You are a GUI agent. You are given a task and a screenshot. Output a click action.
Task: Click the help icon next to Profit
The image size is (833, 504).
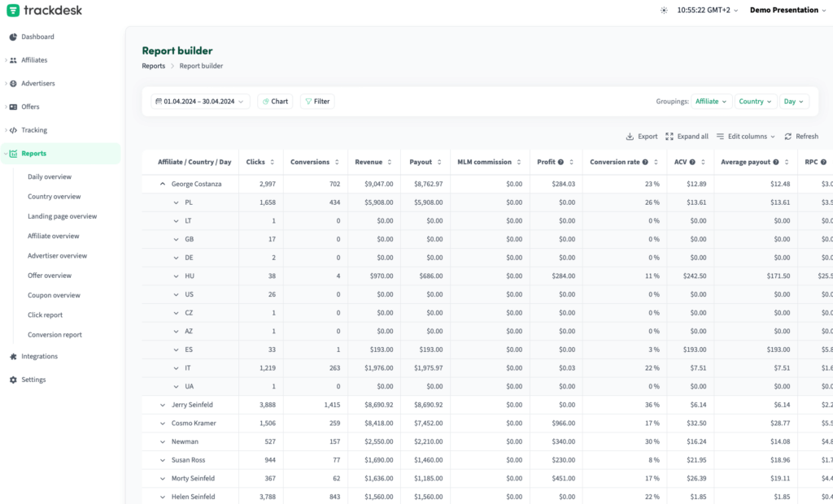coord(561,162)
